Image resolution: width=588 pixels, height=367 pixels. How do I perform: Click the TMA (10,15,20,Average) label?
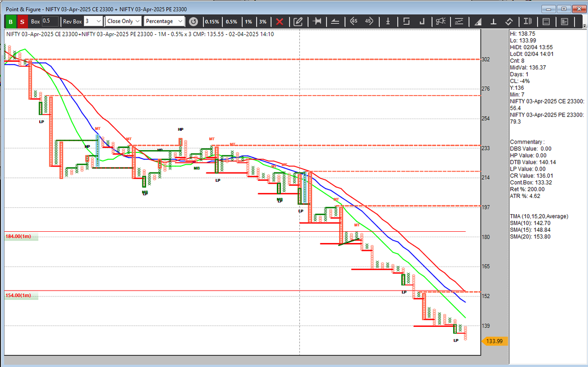[539, 216]
